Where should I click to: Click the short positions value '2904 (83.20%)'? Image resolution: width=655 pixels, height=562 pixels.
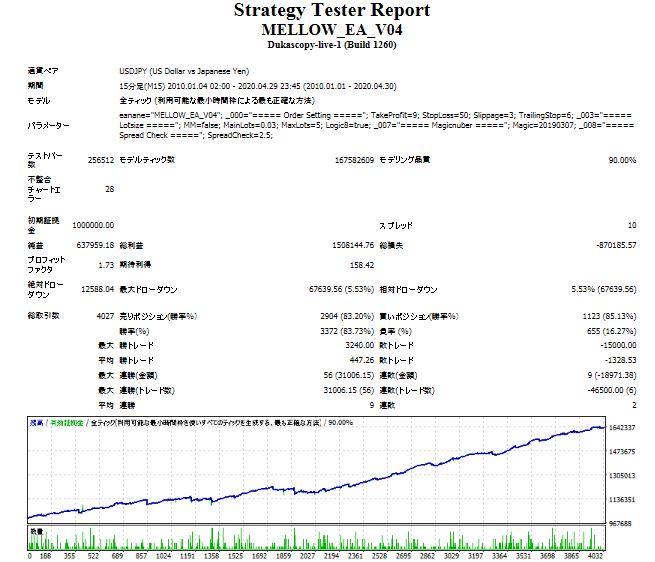tap(347, 316)
